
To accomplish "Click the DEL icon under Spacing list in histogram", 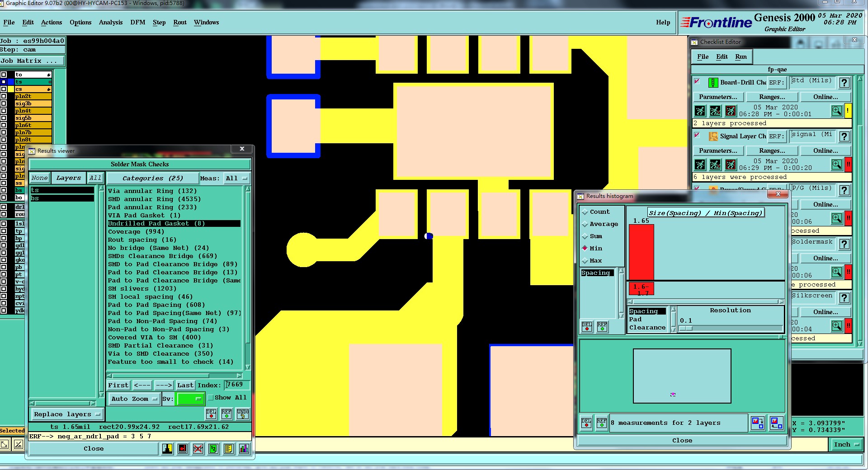I will 587,326.
